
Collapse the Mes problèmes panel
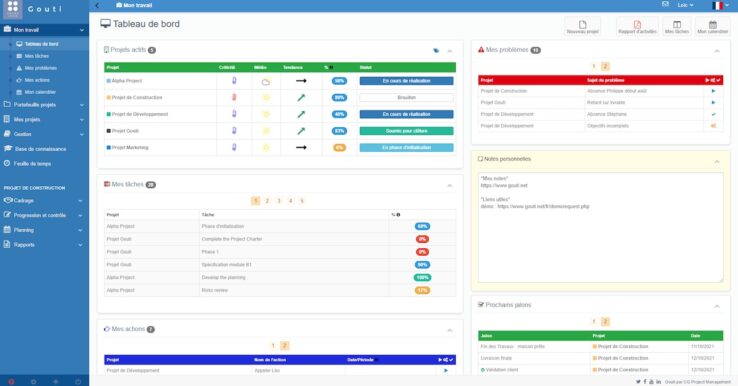[x=717, y=51]
